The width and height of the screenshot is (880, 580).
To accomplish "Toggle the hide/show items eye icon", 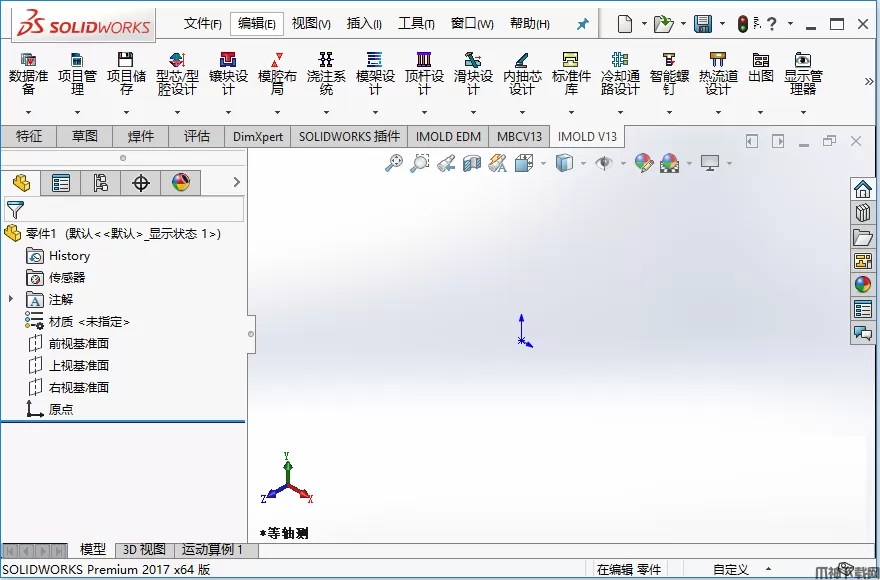I will click(603, 162).
